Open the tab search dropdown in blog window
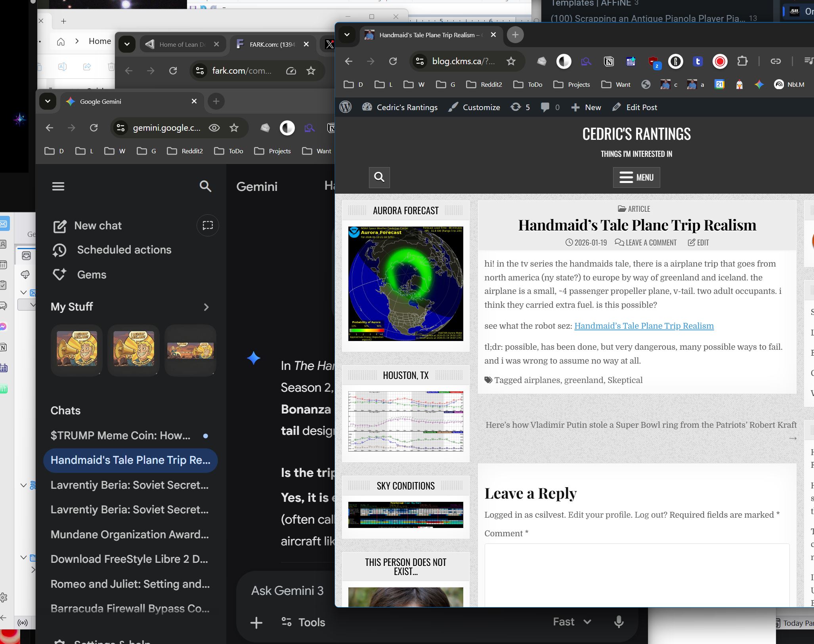Screen dimensions: 814x644 coord(347,35)
